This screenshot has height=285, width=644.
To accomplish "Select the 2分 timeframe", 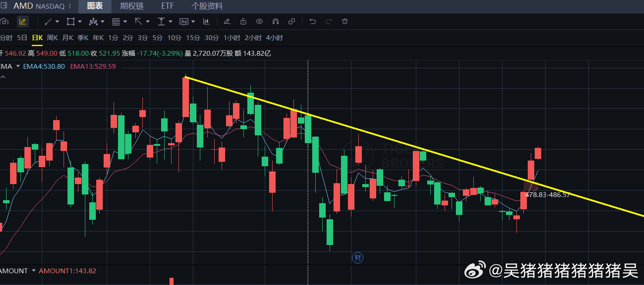I will point(128,38).
